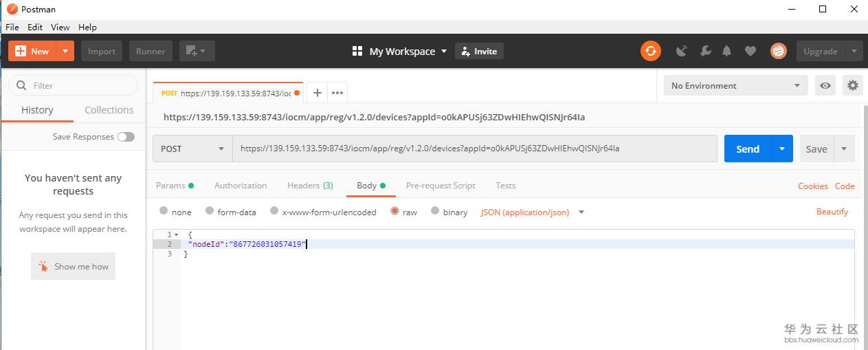This screenshot has height=350, width=868.
Task: Click the search icon in Filter box
Action: [21, 86]
